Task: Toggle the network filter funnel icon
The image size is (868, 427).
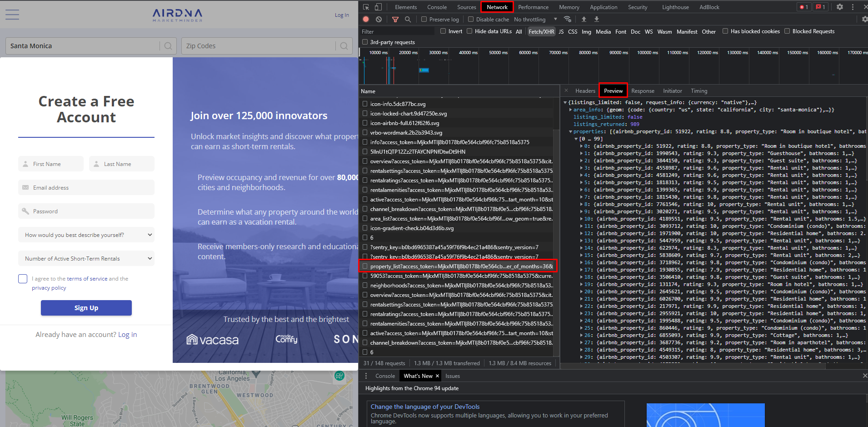Action: point(395,20)
